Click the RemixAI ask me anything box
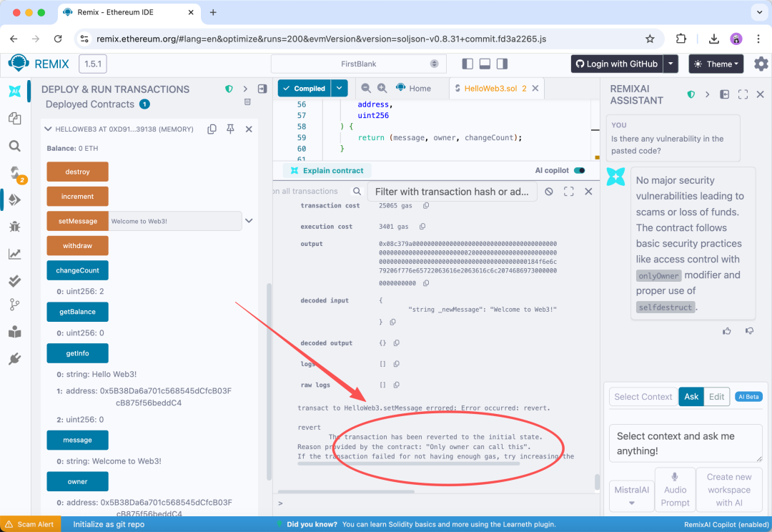The width and height of the screenshot is (772, 532). [686, 443]
